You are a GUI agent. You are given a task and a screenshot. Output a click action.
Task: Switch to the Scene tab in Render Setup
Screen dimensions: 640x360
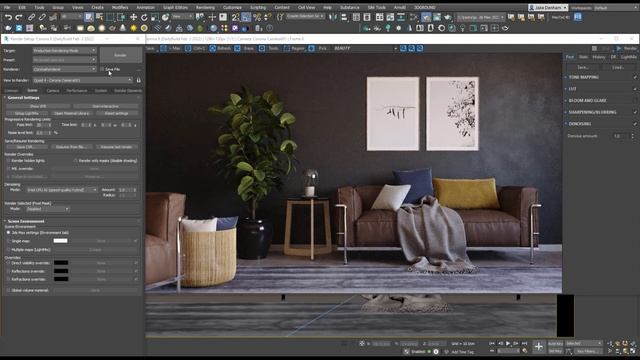pos(32,91)
